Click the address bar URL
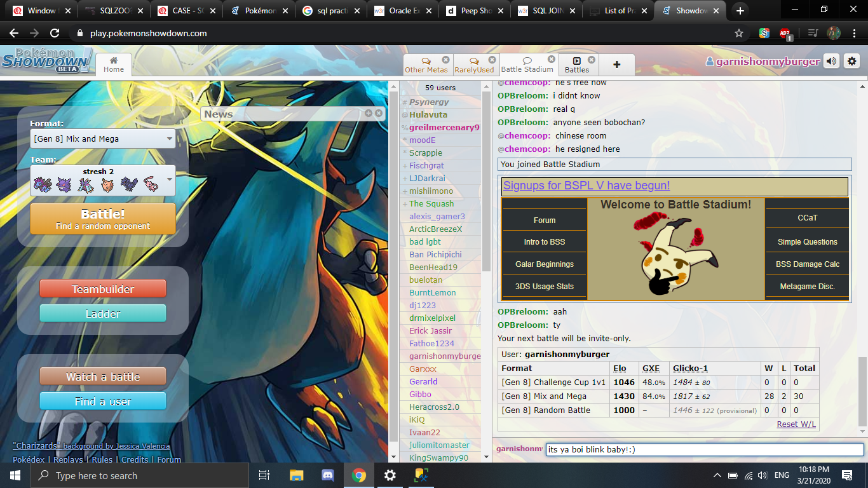 click(147, 33)
